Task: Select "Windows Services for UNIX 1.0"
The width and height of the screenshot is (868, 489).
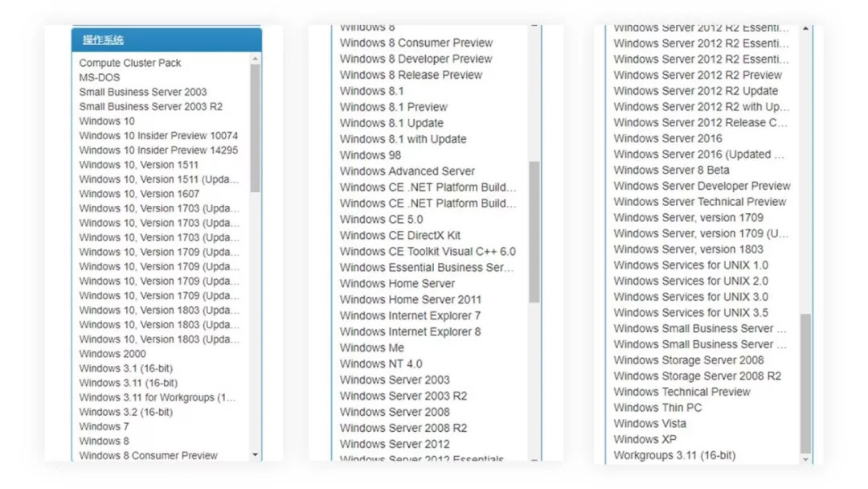Action: (x=691, y=265)
